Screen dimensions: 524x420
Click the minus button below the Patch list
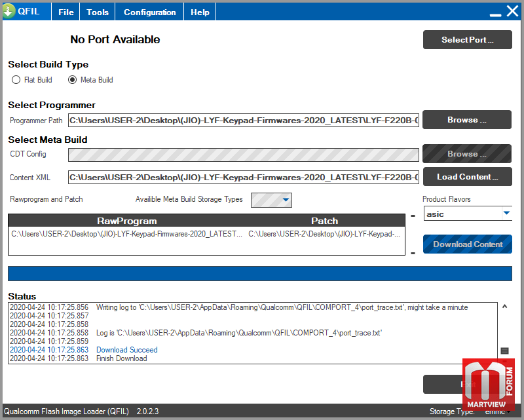413,253
